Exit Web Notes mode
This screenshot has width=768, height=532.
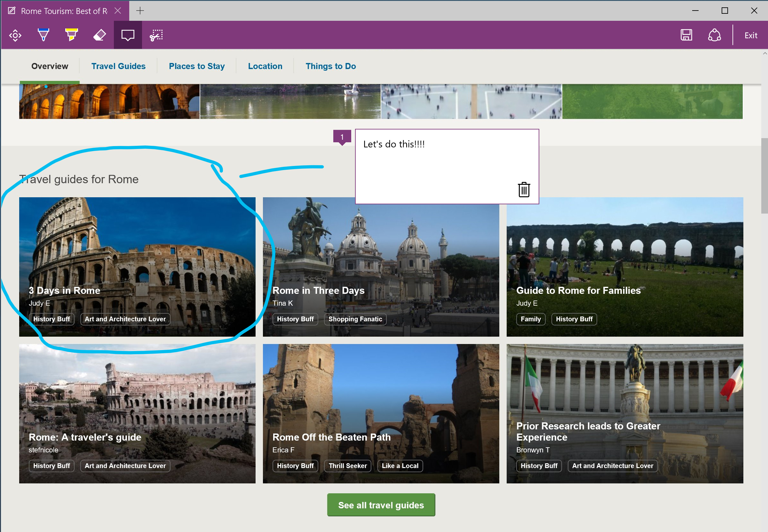[750, 35]
